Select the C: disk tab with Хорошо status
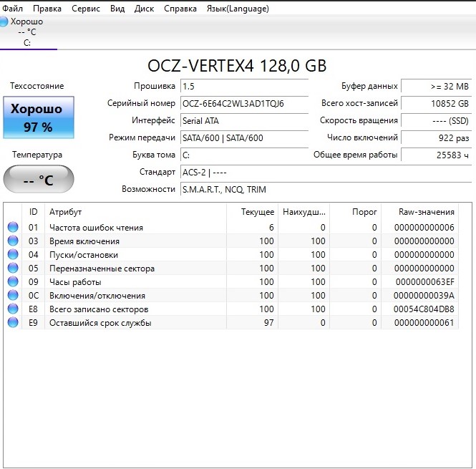476x469 pixels. [27, 32]
